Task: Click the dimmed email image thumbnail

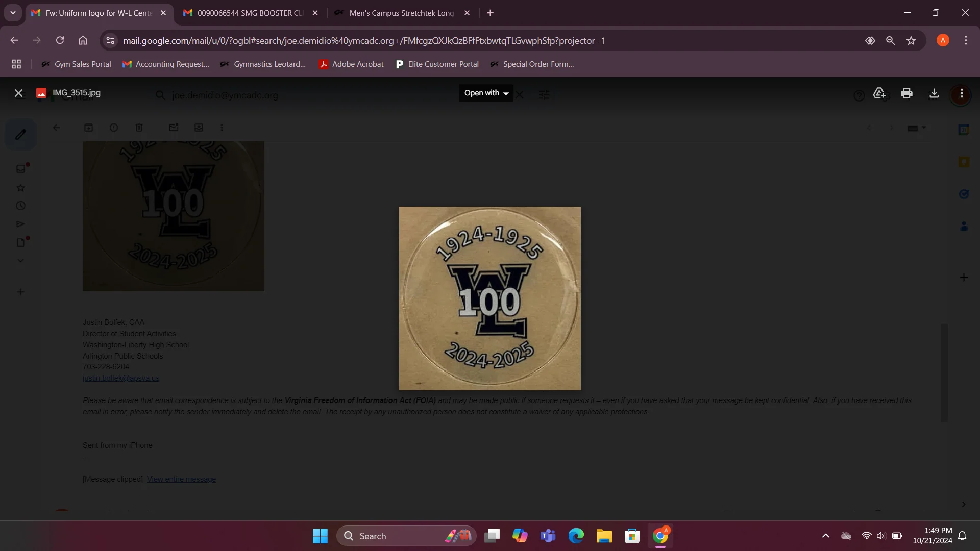Action: pos(174,216)
